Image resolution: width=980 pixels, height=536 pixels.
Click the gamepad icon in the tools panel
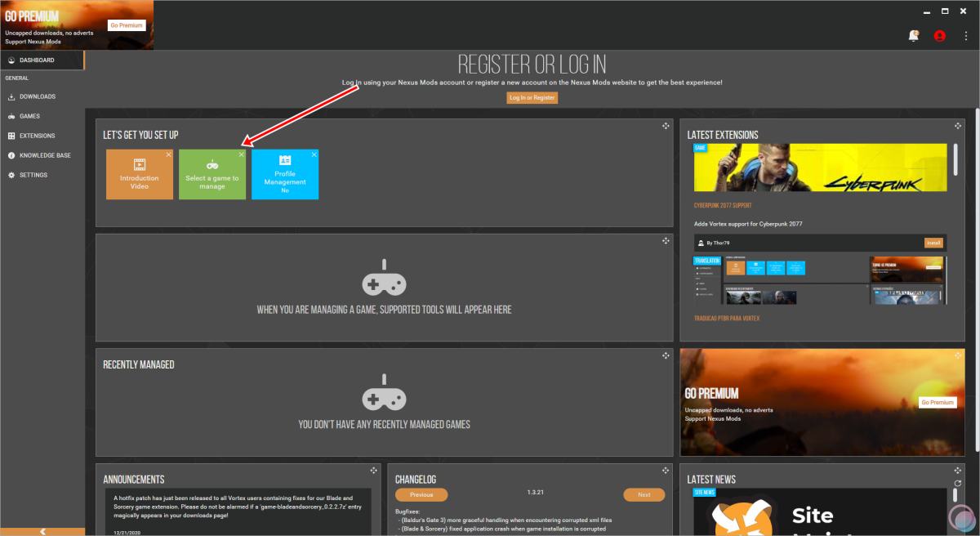point(384,277)
